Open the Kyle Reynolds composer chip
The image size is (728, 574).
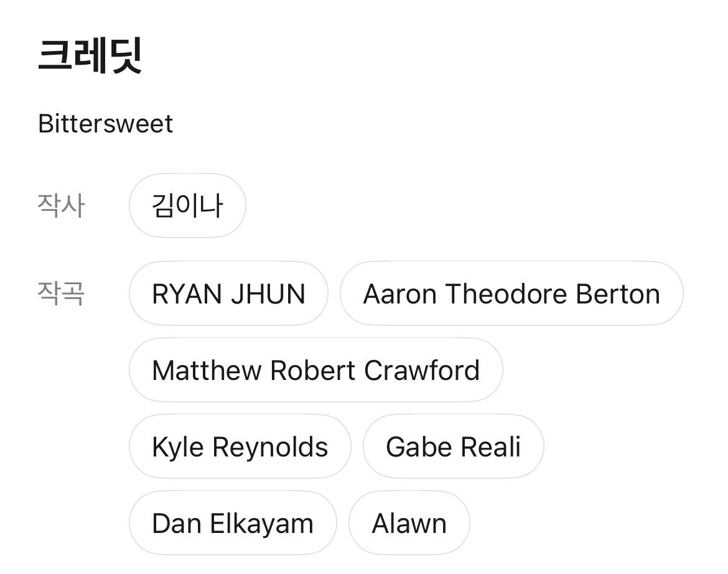(x=240, y=447)
